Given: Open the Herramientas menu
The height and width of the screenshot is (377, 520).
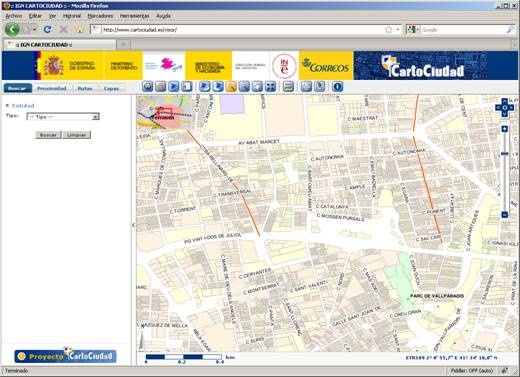Looking at the screenshot, I should pyautogui.click(x=134, y=16).
